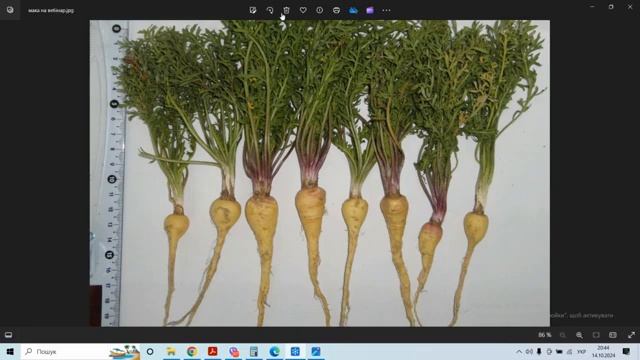The height and width of the screenshot is (360, 640).
Task: Open the purple Clipchamp icon
Action: coord(370,10)
